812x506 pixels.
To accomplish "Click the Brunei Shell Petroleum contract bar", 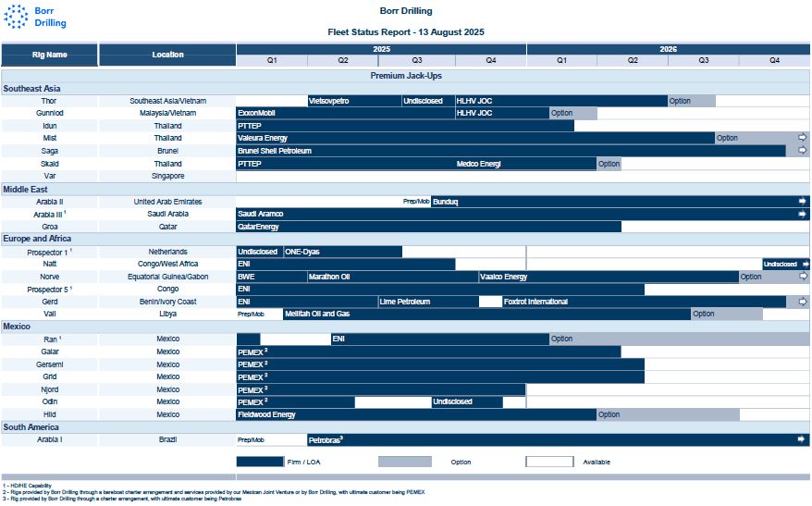I will click(x=511, y=151).
